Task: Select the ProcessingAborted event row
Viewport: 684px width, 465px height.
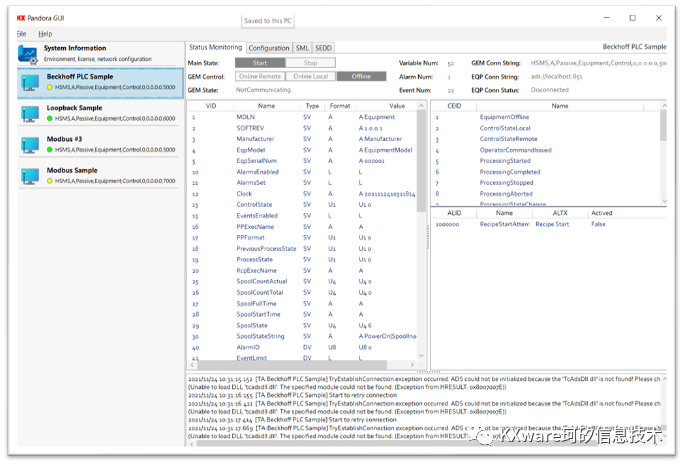Action: click(x=546, y=194)
